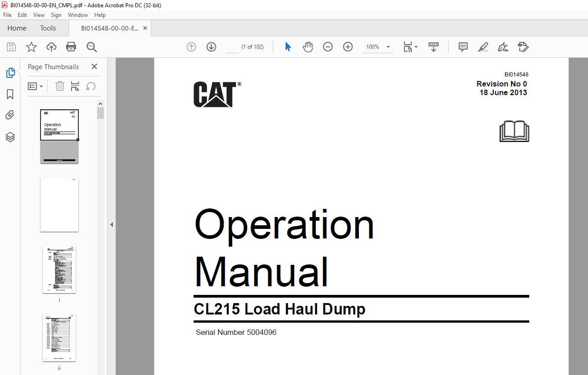The image size is (588, 375).
Task: Click the "CL215 Load Haul Dump" title
Action: tap(280, 309)
